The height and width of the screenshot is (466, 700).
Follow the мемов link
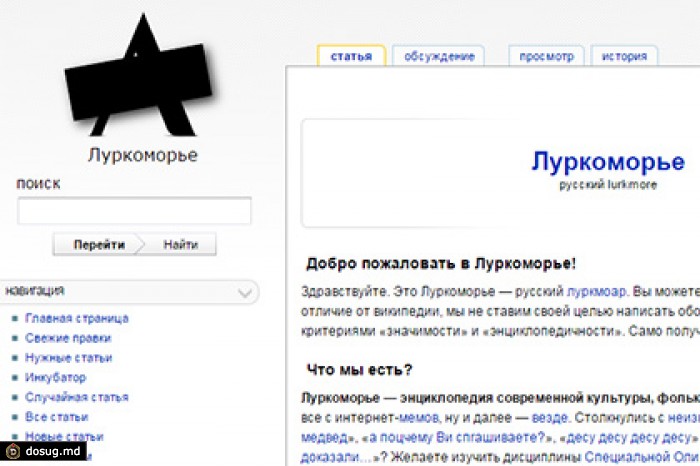click(x=418, y=418)
